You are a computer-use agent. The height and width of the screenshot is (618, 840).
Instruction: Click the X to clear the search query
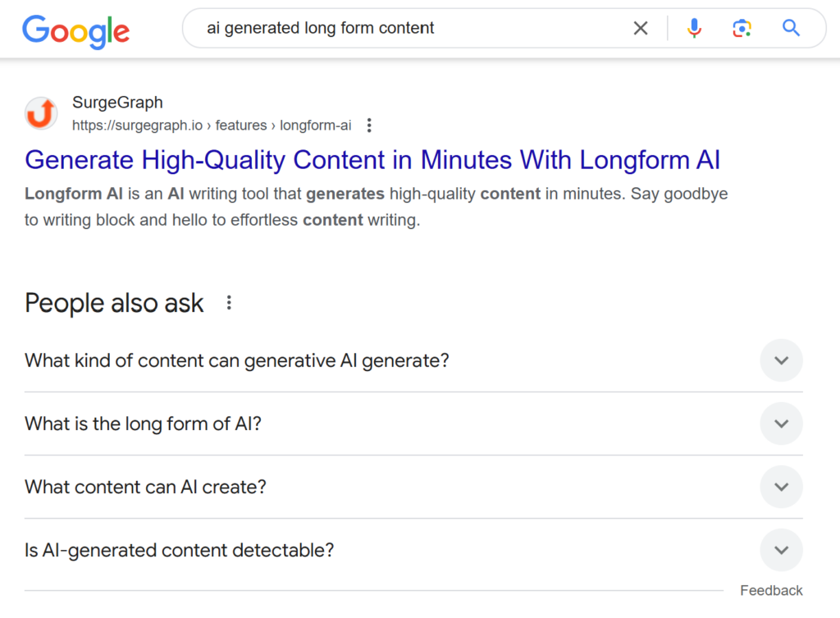coord(641,27)
